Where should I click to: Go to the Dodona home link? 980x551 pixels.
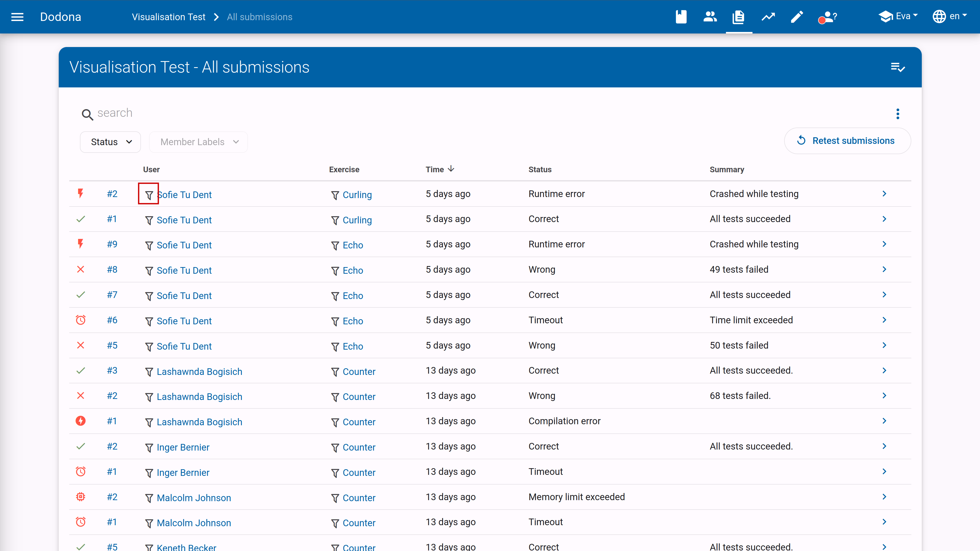pos(61,17)
